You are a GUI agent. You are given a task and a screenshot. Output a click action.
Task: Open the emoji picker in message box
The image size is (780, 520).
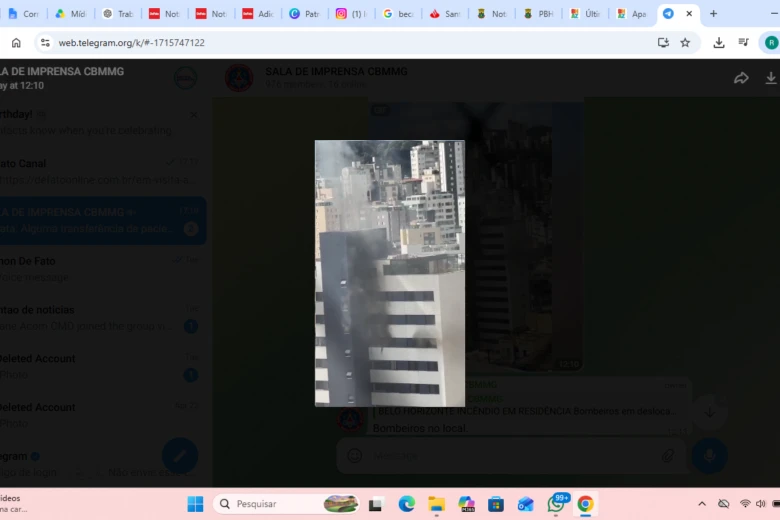355,455
